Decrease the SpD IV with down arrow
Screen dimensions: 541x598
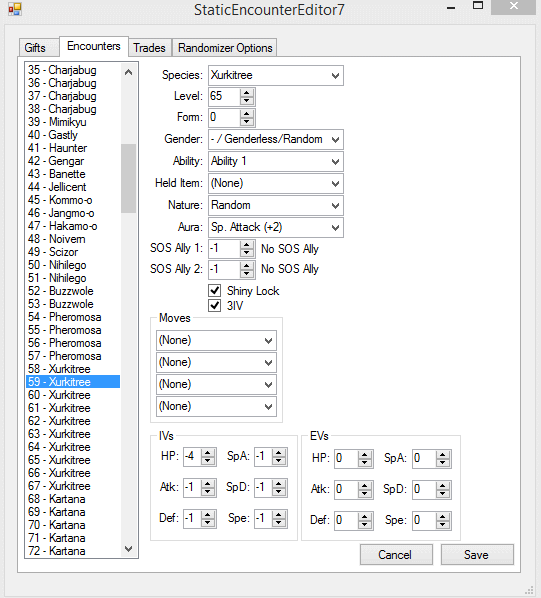click(279, 492)
